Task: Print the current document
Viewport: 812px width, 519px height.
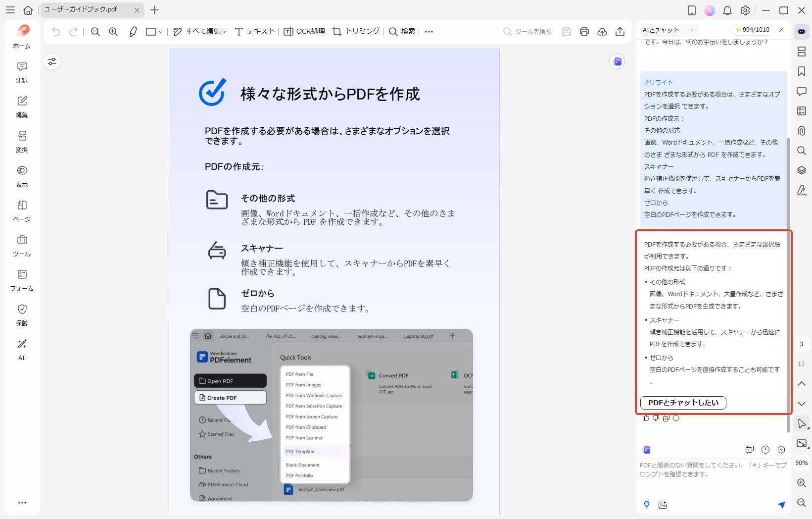Action: tap(584, 31)
